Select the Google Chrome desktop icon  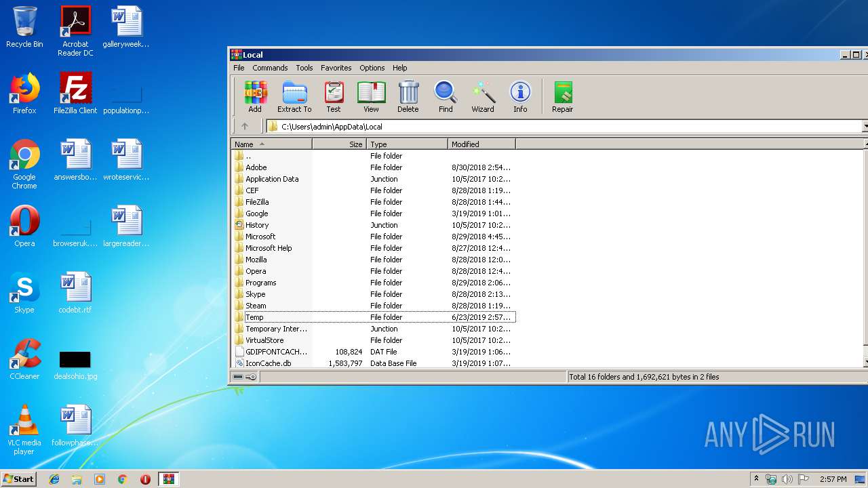click(x=24, y=164)
